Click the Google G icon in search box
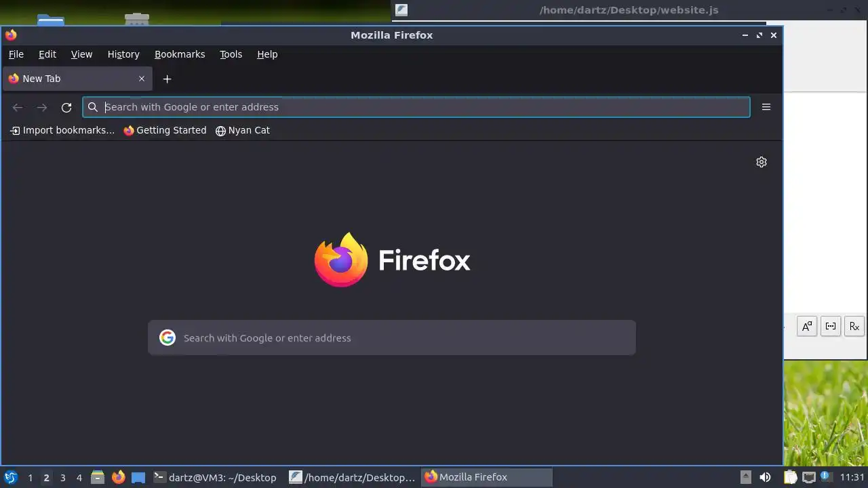This screenshot has height=488, width=868. click(x=167, y=338)
